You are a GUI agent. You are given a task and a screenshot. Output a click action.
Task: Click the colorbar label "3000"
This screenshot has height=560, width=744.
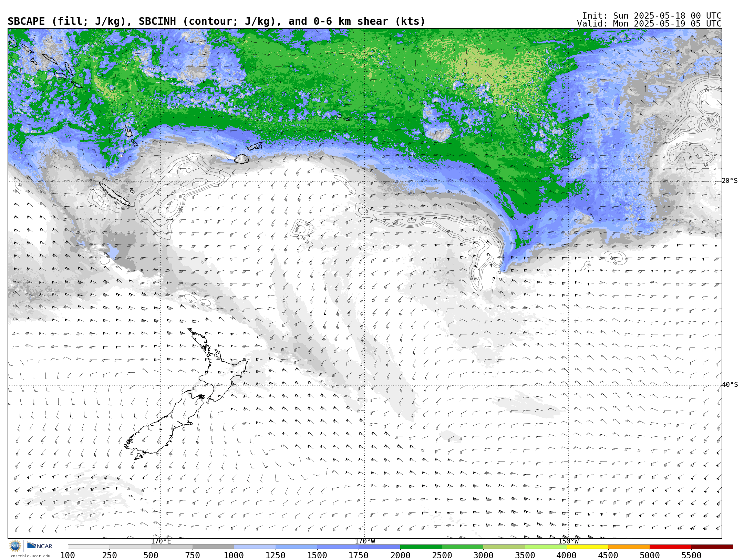483,555
